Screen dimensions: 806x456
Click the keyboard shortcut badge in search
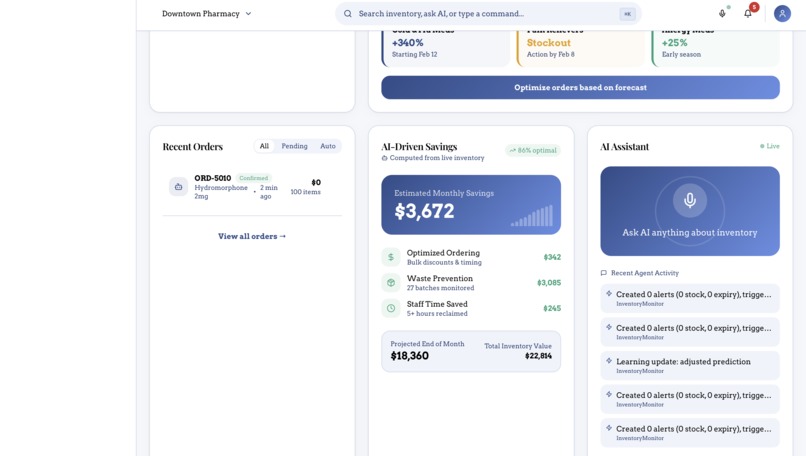(627, 14)
